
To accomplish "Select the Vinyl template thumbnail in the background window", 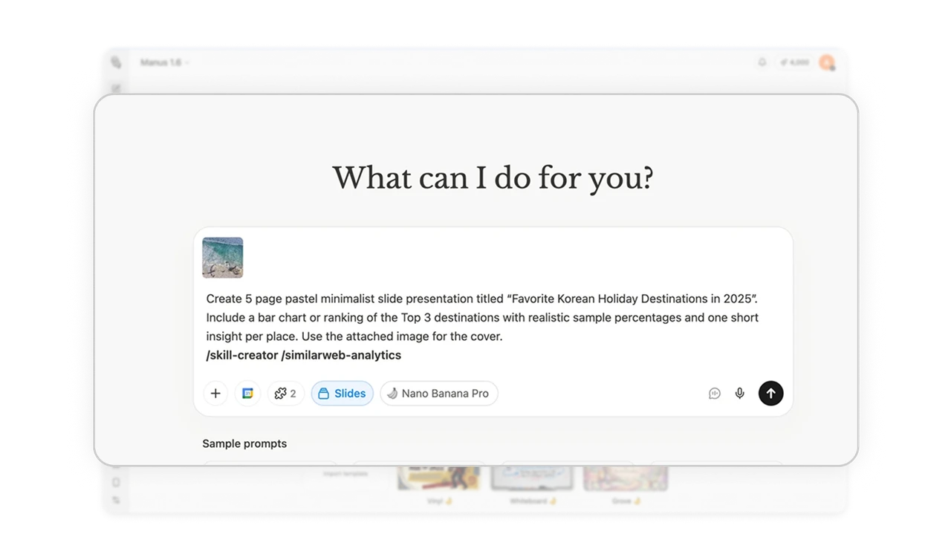I will 438,478.
